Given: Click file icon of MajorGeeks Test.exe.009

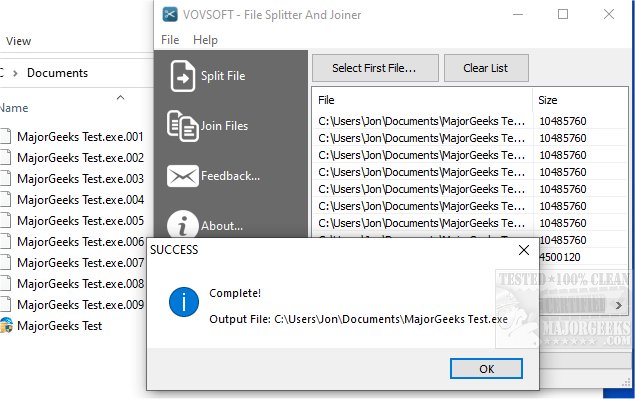Looking at the screenshot, I should 5,305.
